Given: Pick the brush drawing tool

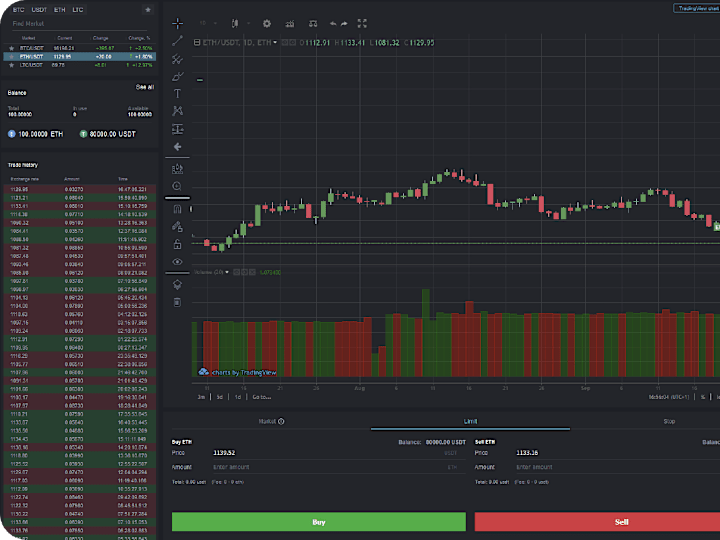Looking at the screenshot, I should point(177,76).
